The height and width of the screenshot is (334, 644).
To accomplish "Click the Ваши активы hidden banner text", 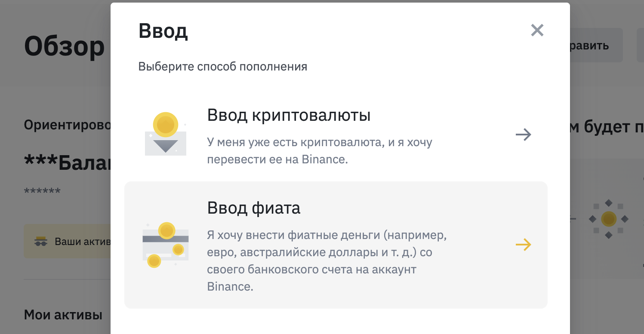I will coord(83,242).
